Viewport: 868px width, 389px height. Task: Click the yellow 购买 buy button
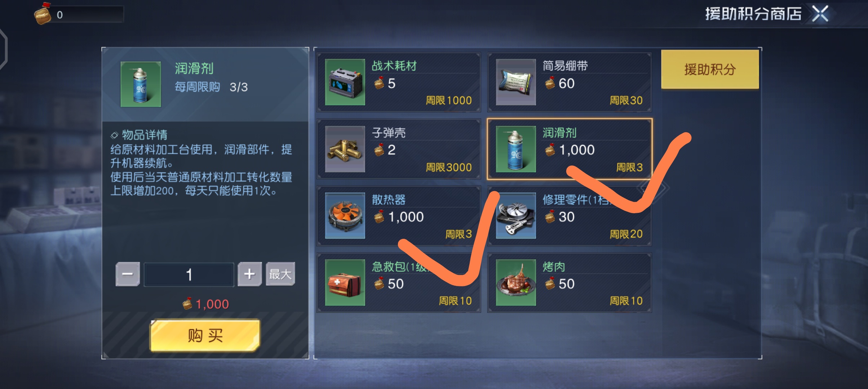[x=205, y=336]
